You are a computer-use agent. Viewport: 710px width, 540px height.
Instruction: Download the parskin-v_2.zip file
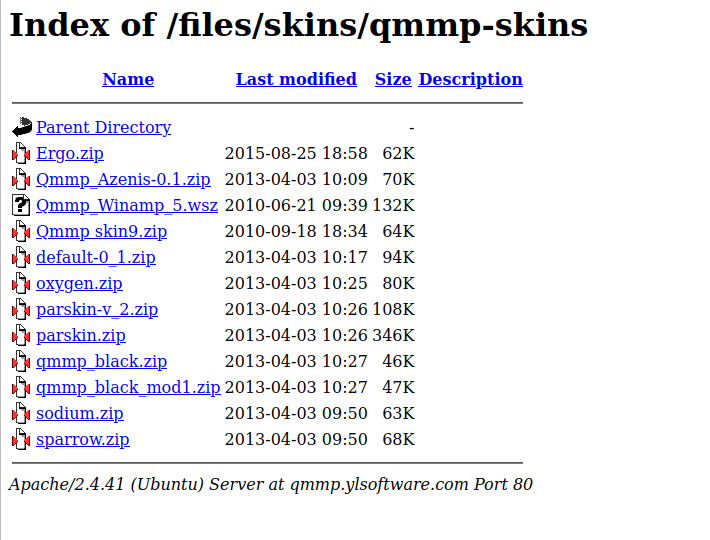pyautogui.click(x=97, y=310)
